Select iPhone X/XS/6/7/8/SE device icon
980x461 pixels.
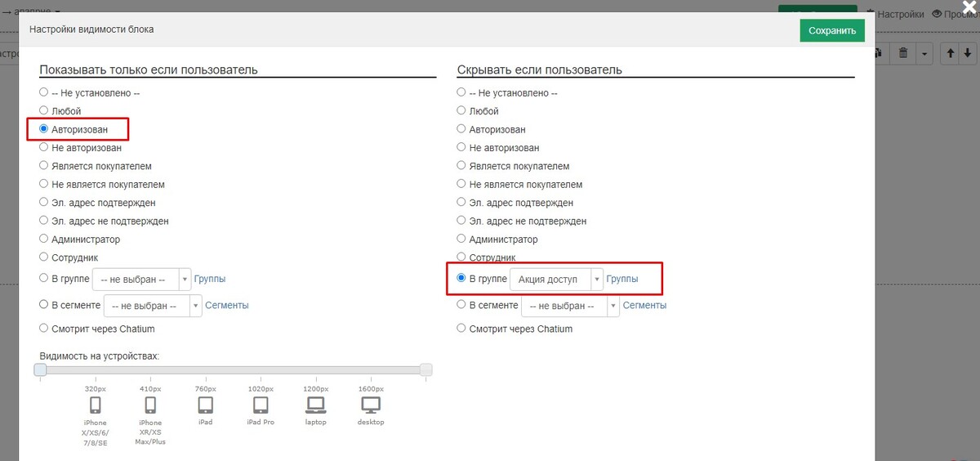[95, 405]
